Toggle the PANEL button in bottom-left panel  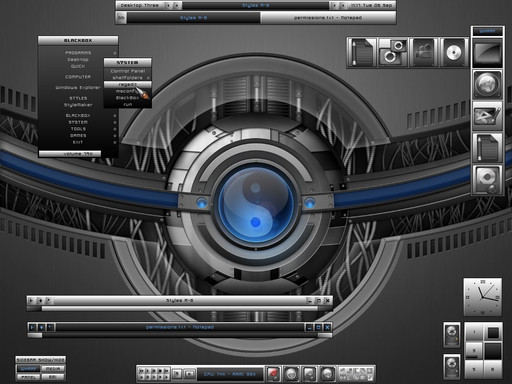coord(28,377)
